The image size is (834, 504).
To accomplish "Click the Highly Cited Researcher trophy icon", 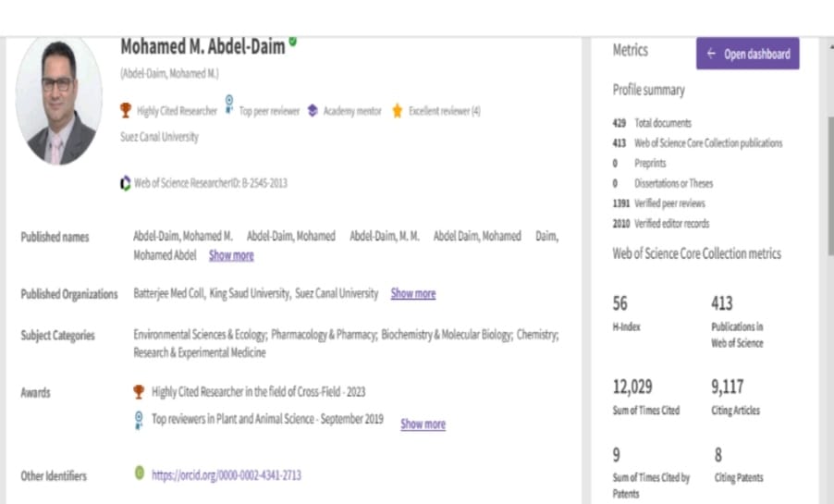I will click(x=126, y=111).
